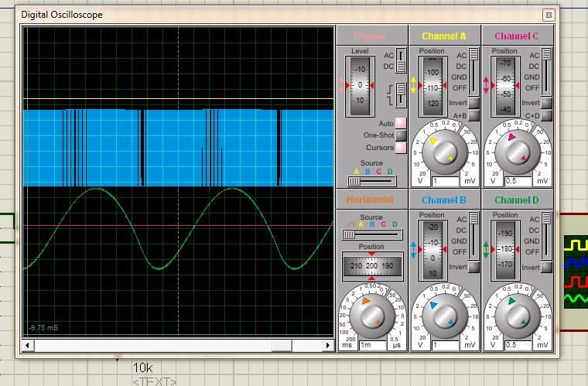588x386 pixels.
Task: Click the Trigger Level position wheel
Action: pyautogui.click(x=360, y=86)
